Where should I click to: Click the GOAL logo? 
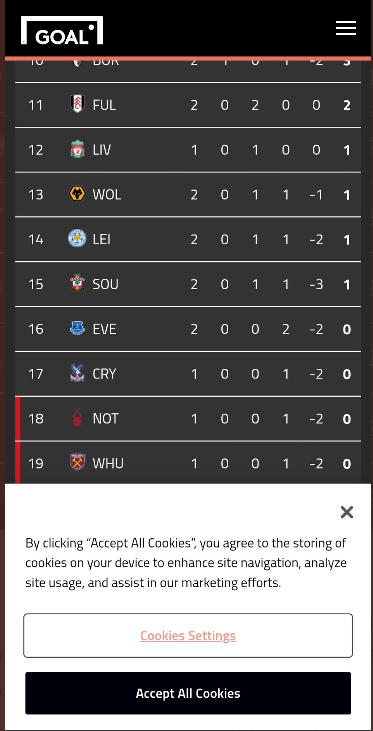click(62, 31)
